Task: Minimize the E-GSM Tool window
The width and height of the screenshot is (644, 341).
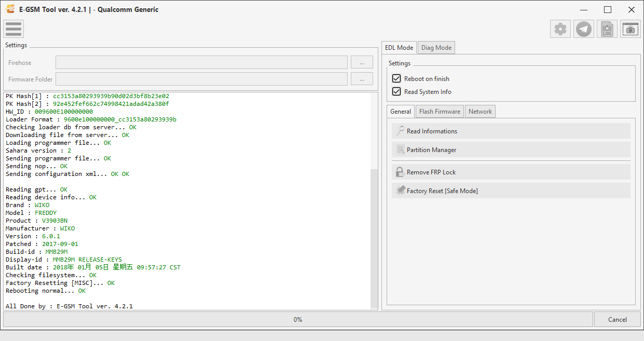Action: pos(584,9)
